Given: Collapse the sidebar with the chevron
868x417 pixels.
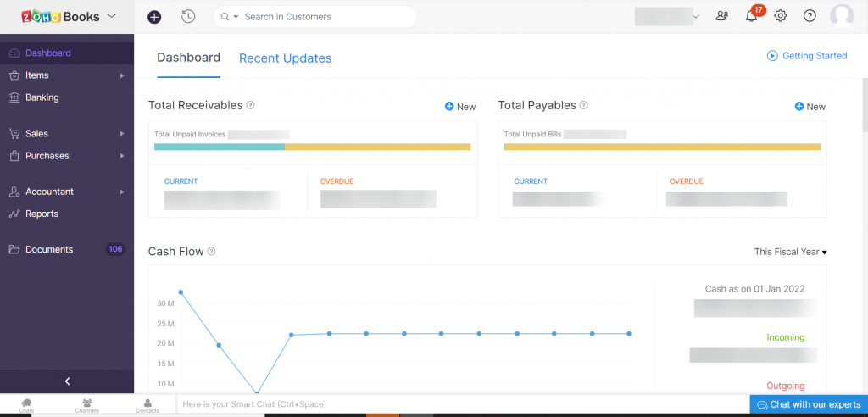Looking at the screenshot, I should [x=67, y=381].
